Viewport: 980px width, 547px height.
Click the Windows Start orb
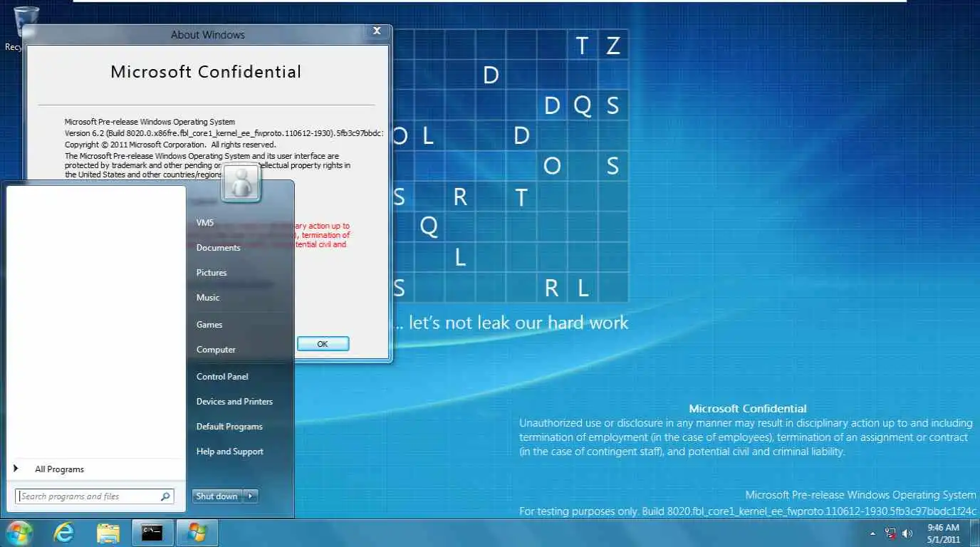point(19,533)
